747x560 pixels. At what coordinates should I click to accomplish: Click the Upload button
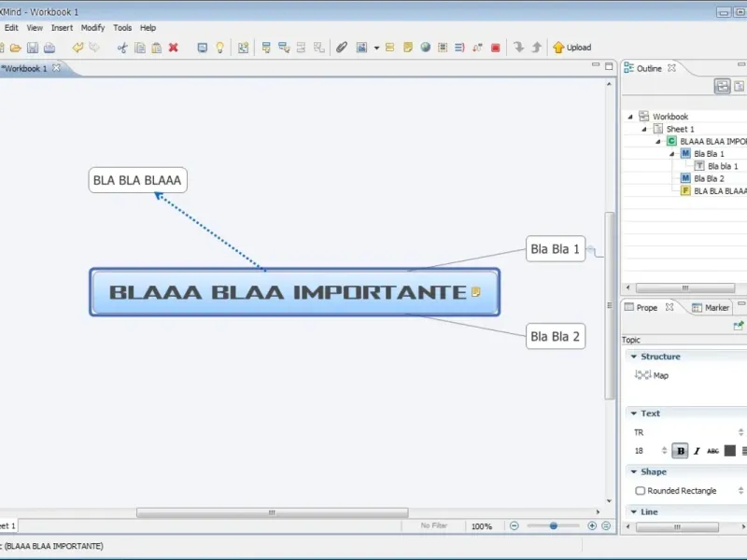[x=572, y=48]
